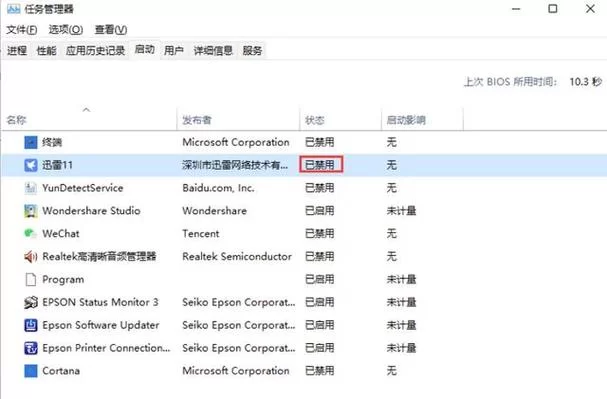Switch to the 进程 tab
The height and width of the screenshot is (399, 607).
click(x=17, y=50)
